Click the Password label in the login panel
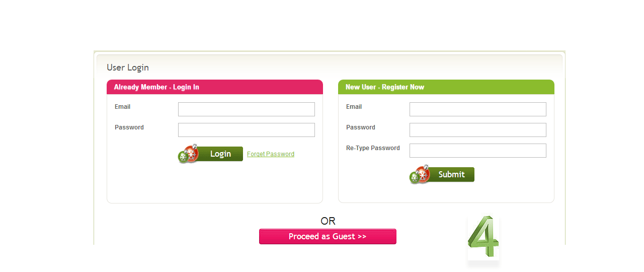The width and height of the screenshot is (644, 272). point(129,127)
